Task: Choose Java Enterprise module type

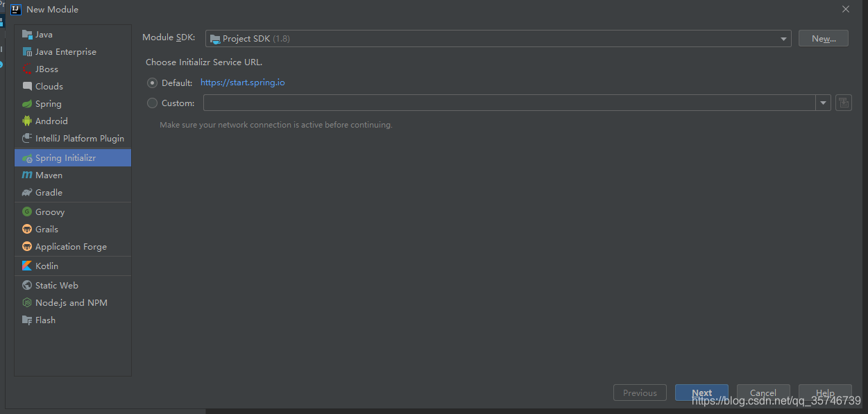Action: 73,52
